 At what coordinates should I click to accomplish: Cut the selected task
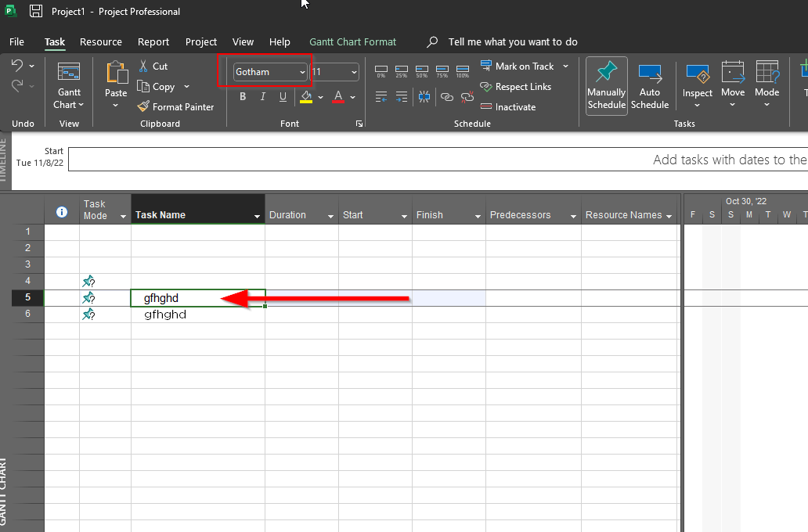[x=153, y=66]
